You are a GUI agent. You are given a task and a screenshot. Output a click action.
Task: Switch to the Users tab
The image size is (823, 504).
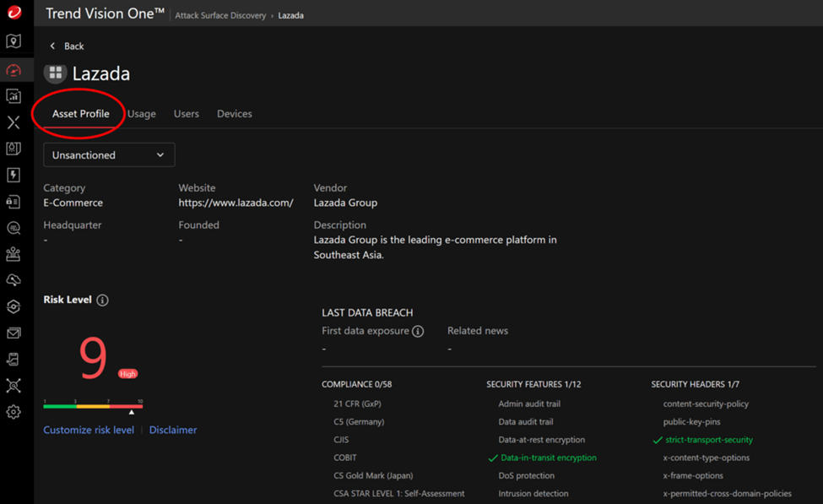(x=187, y=114)
